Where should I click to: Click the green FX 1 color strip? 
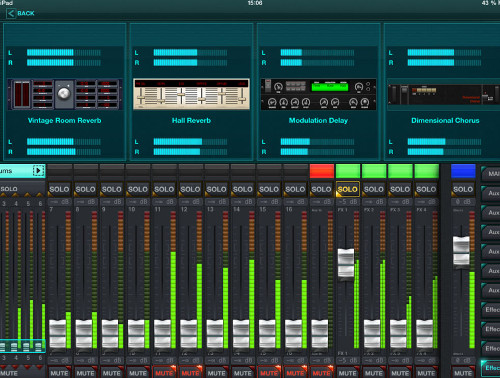click(x=348, y=171)
